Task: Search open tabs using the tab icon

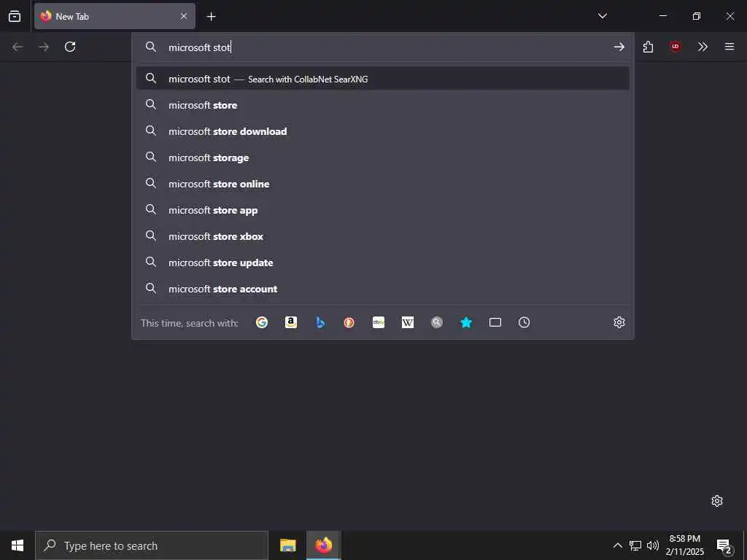Action: click(x=495, y=322)
